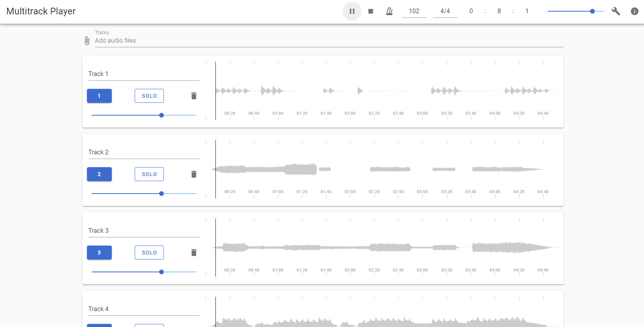The width and height of the screenshot is (644, 327).
Task: Edit the Track 3 name field
Action: click(x=144, y=231)
